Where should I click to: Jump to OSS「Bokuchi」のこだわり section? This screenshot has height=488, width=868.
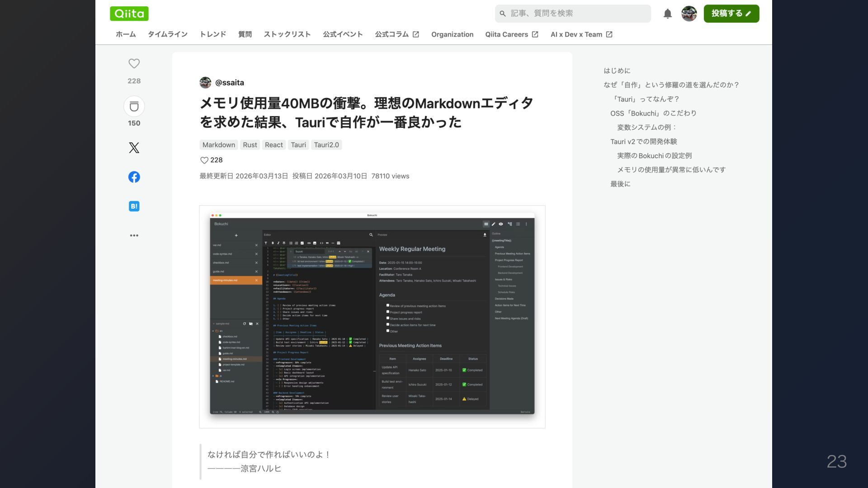pos(653,113)
